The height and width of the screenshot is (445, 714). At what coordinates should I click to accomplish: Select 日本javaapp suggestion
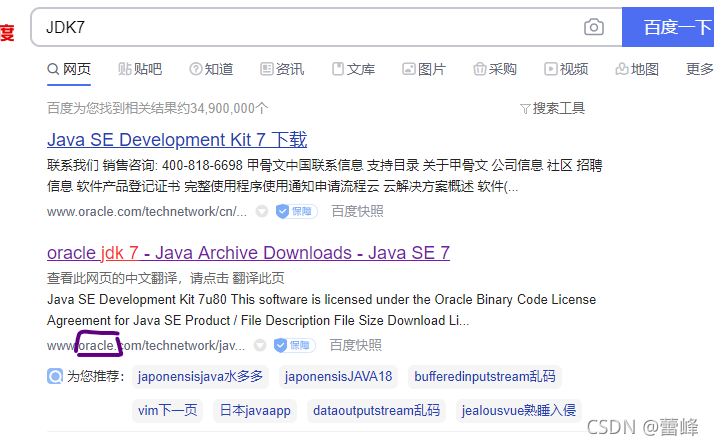[x=255, y=410]
